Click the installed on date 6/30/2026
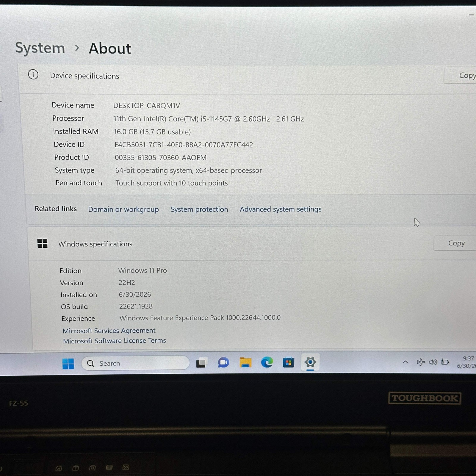476x476 pixels. click(135, 295)
